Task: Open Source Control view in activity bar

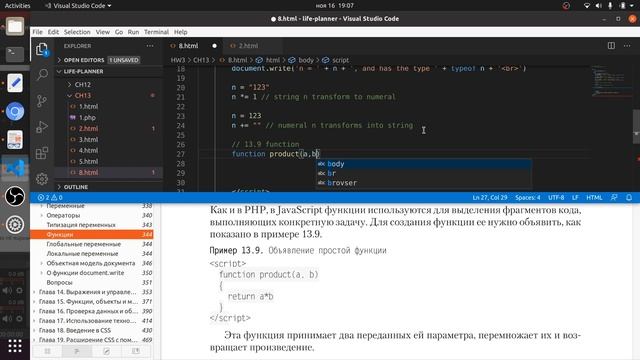Action: pos(42,101)
